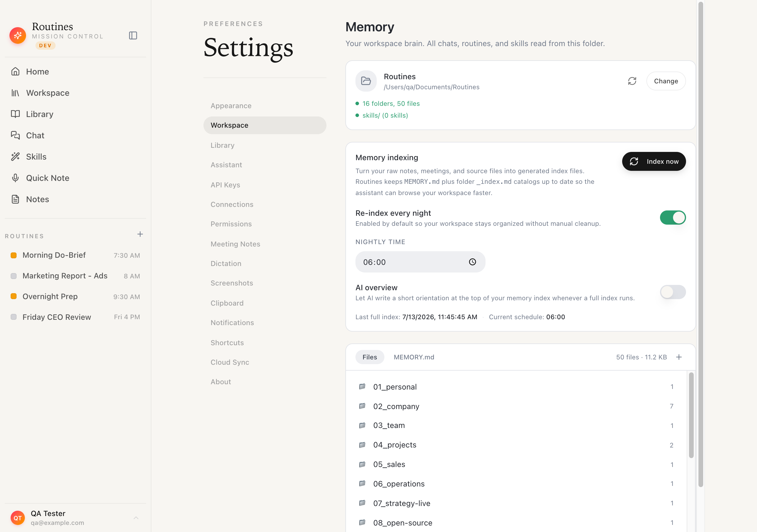The image size is (757, 532).
Task: Open the Shortcuts settings section
Action: coord(265,343)
